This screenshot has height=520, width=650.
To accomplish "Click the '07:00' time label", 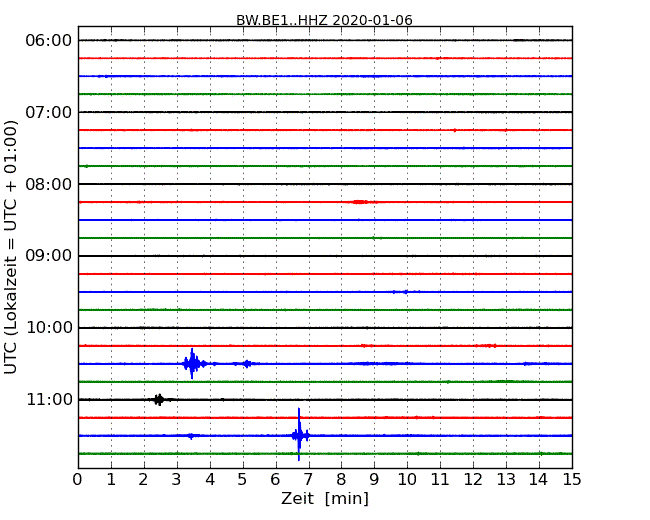I will pyautogui.click(x=49, y=112).
